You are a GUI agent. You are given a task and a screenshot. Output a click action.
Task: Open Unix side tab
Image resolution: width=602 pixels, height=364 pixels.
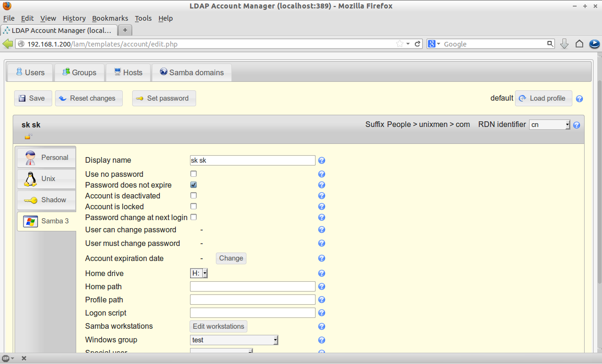click(46, 179)
